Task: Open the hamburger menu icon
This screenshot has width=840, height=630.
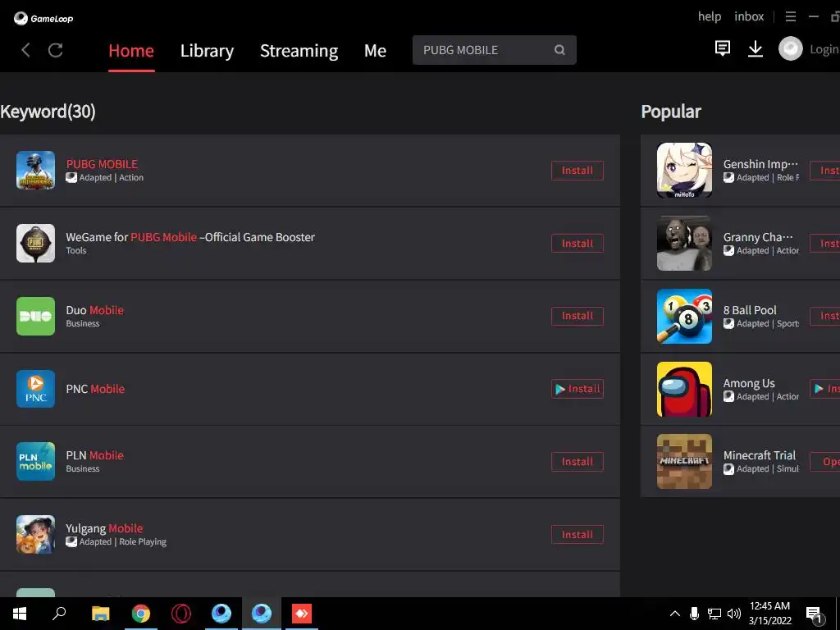Action: click(790, 16)
